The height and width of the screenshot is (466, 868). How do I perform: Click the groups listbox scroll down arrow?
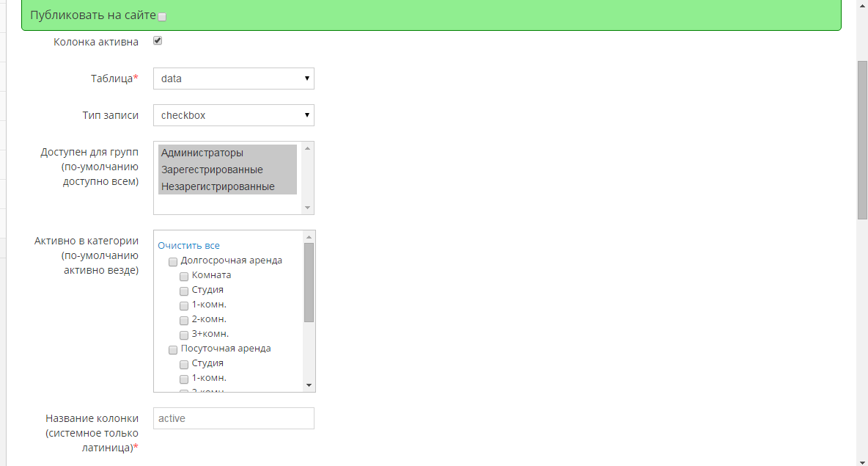[308, 208]
